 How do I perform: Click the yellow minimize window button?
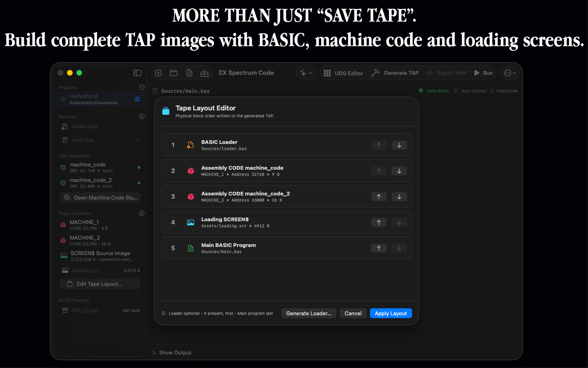(70, 73)
